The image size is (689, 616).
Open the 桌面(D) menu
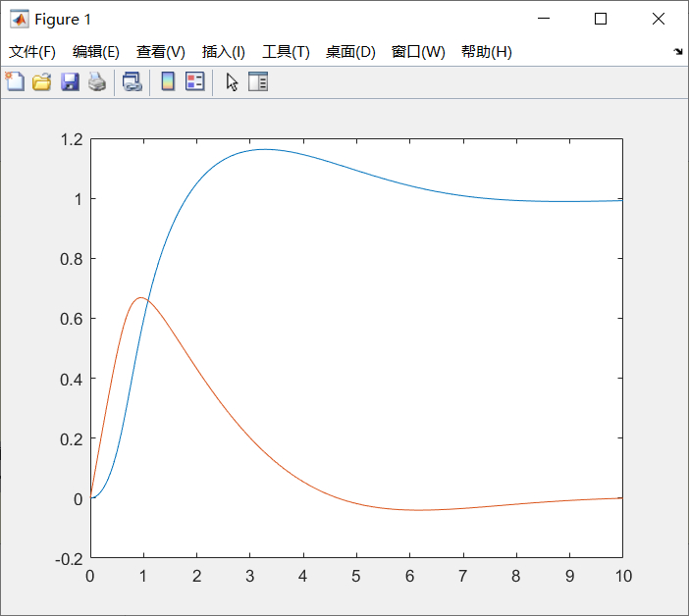[350, 52]
